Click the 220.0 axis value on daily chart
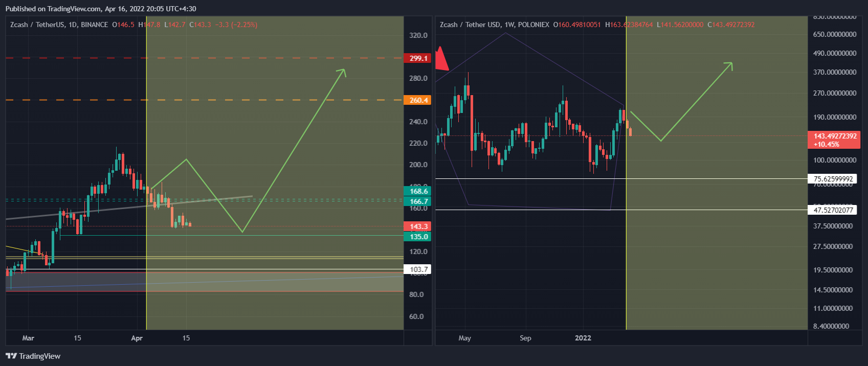Screen dimensions: 868x366 click(418, 143)
